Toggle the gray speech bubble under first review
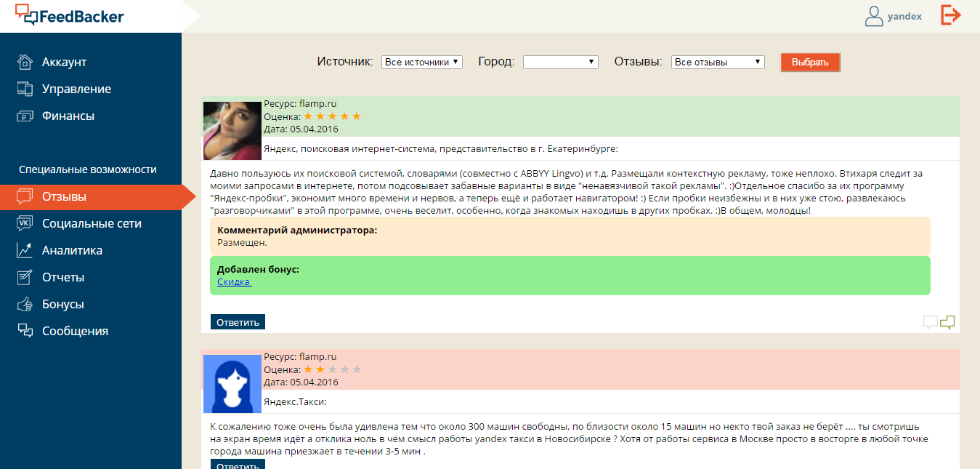Image resolution: width=980 pixels, height=469 pixels. point(930,321)
